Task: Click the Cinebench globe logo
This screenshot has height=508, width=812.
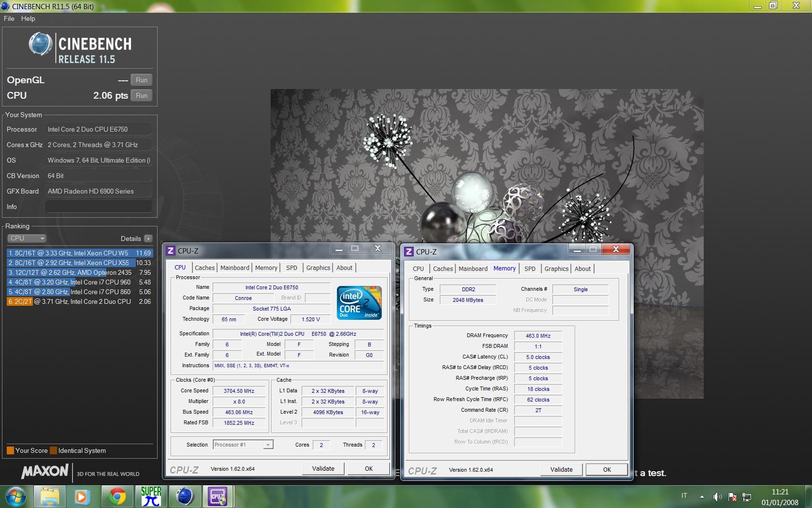Action: (x=41, y=44)
